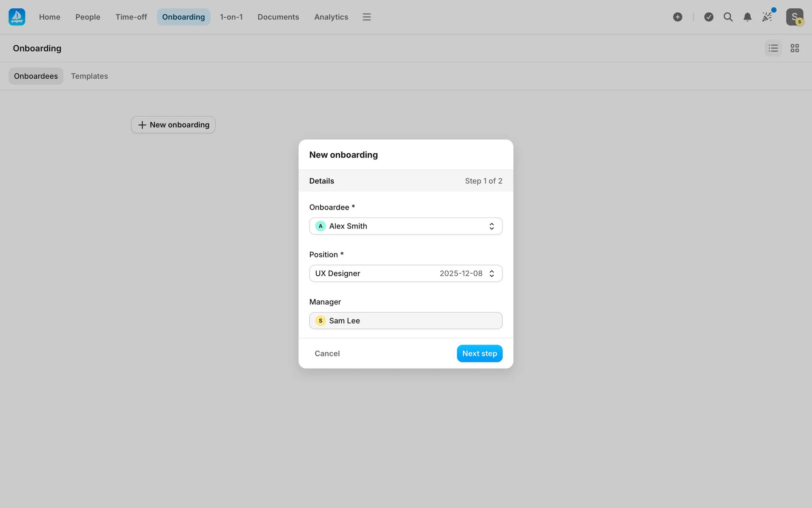Screen dimensions: 812x508
Task: Open search via magnifier icon
Action: click(x=728, y=17)
